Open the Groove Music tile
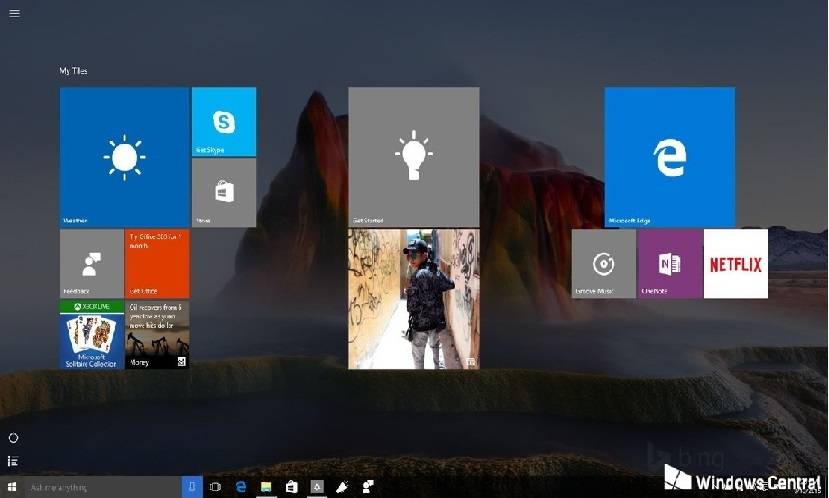 coord(603,263)
